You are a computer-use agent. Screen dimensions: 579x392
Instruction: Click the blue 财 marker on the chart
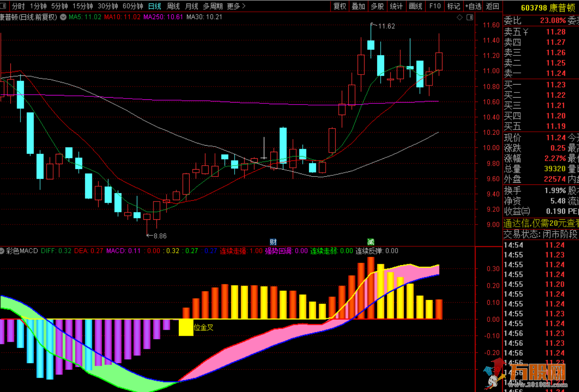tap(273, 242)
